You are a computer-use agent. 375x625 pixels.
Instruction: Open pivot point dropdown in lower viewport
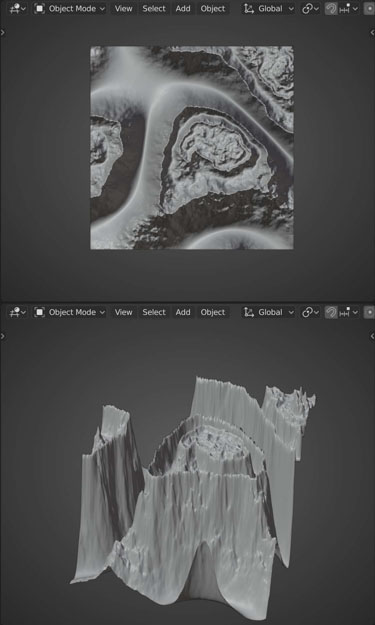(x=310, y=312)
